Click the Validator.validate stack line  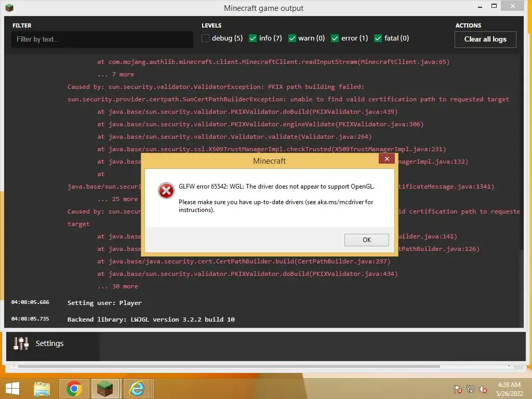234,137
